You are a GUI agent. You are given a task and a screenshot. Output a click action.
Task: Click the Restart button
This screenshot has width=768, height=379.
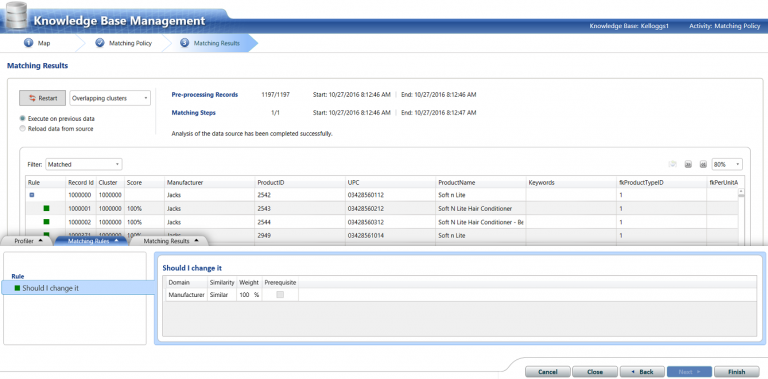(43, 98)
